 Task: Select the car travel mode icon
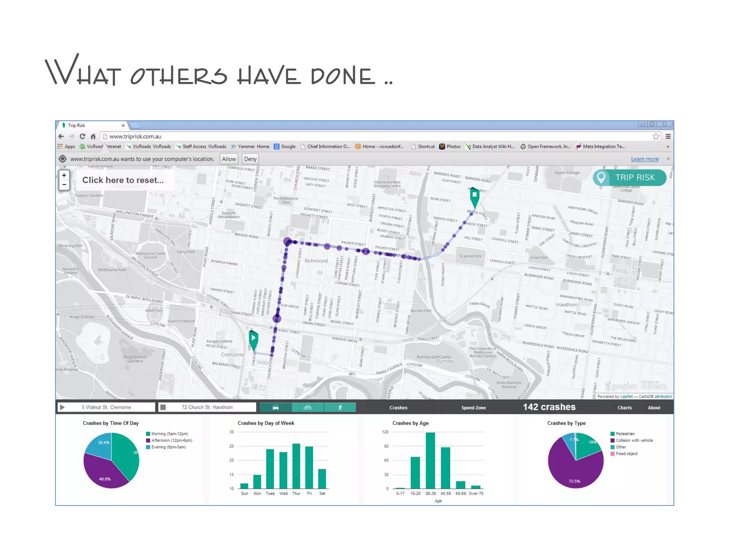(x=275, y=407)
